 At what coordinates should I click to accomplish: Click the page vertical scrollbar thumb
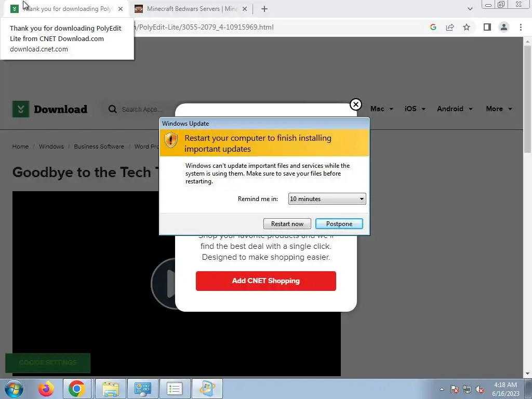tap(527, 99)
